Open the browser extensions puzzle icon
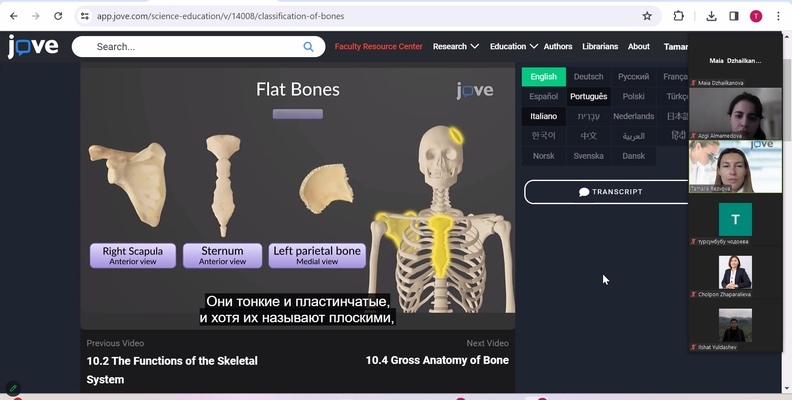Screen dimensions: 792x400 point(678,16)
